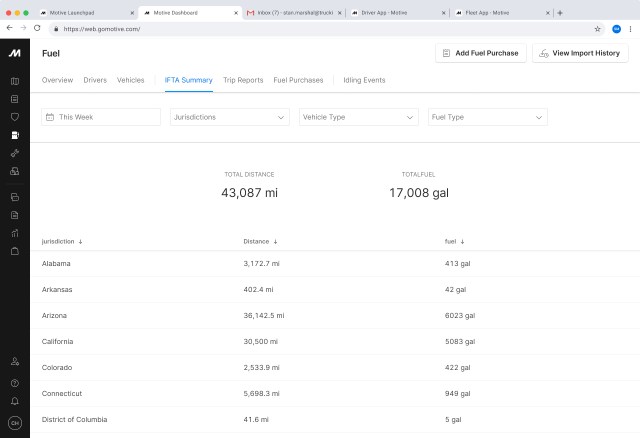Viewport: 640px width, 438px height.
Task: Open the Vehicle Type dropdown
Action: (358, 117)
